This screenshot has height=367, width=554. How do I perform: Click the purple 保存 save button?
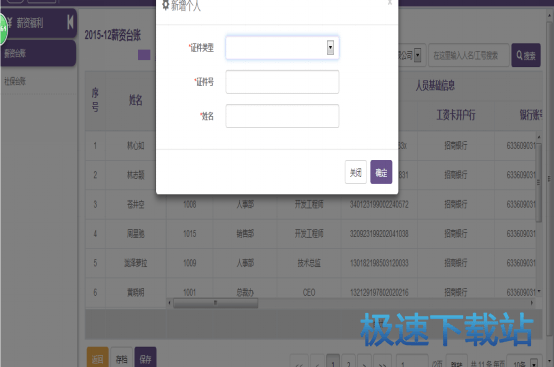coord(145,357)
